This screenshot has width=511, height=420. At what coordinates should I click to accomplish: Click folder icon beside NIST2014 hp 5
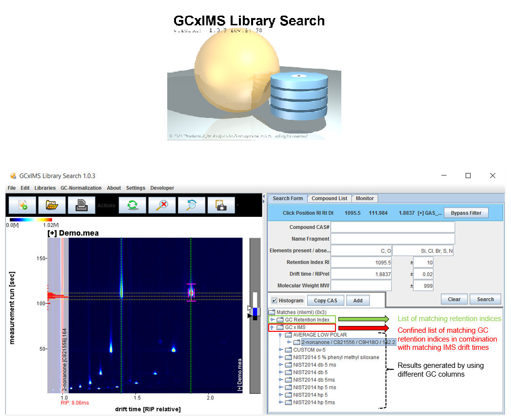point(288,395)
